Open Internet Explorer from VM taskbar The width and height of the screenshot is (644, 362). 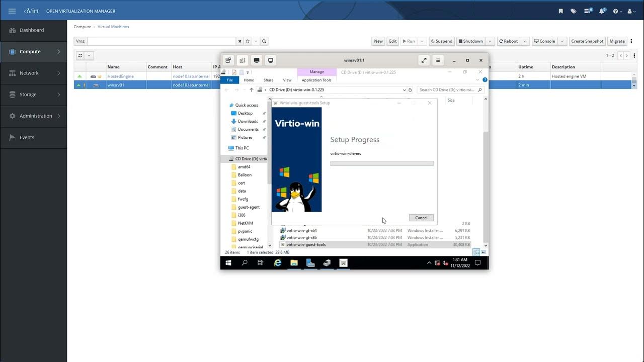[278, 262]
